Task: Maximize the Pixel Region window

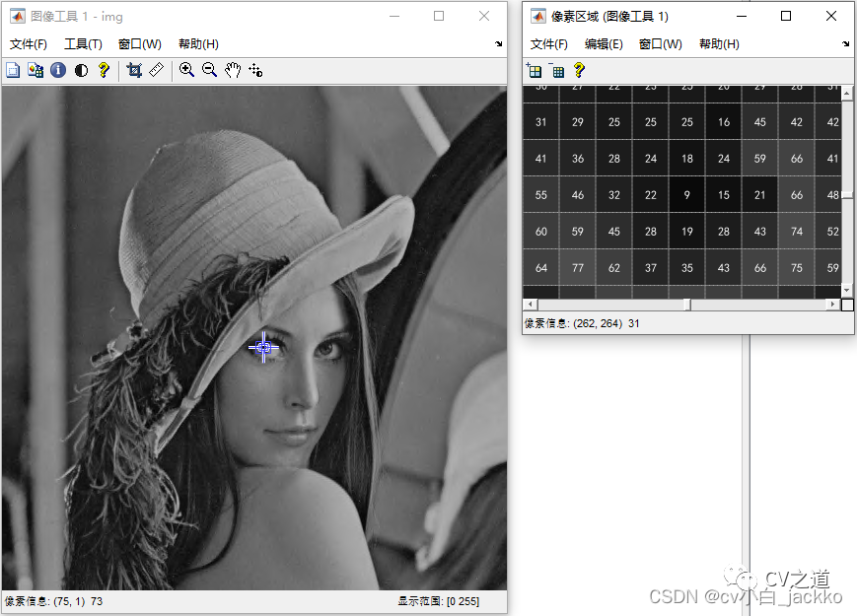Action: [786, 16]
